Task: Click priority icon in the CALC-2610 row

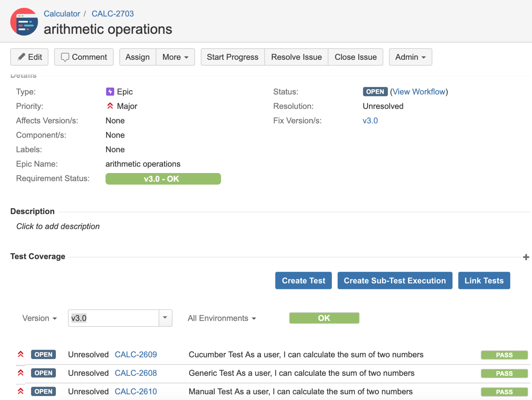Action: [21, 391]
